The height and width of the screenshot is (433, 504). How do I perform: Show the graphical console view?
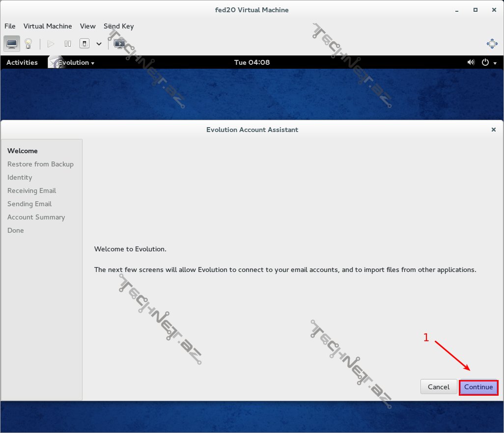click(12, 44)
